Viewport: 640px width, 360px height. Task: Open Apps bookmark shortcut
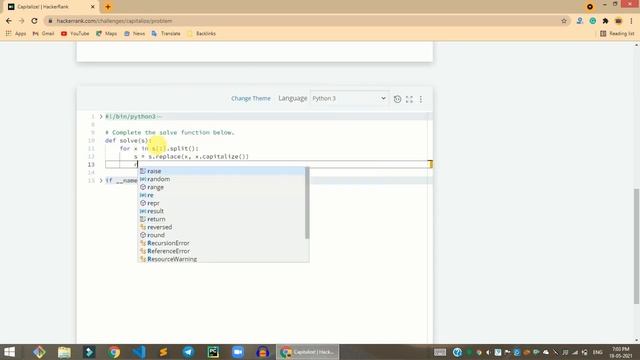(x=16, y=33)
